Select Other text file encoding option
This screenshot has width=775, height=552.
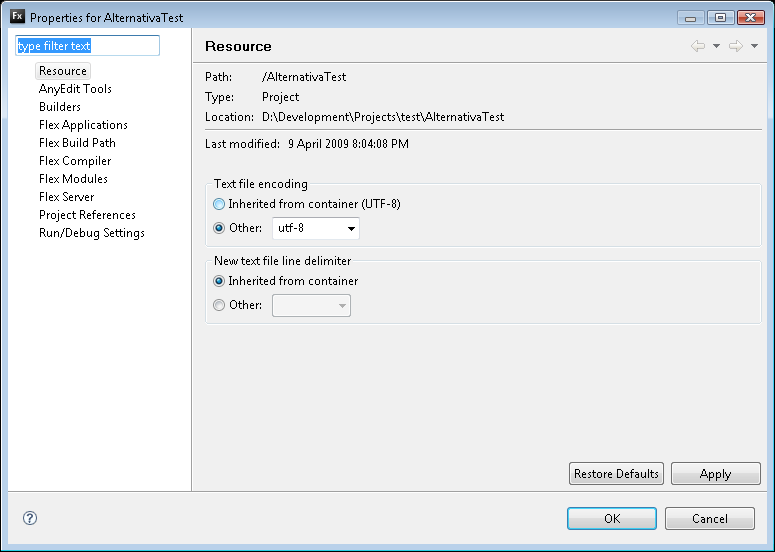click(x=220, y=228)
